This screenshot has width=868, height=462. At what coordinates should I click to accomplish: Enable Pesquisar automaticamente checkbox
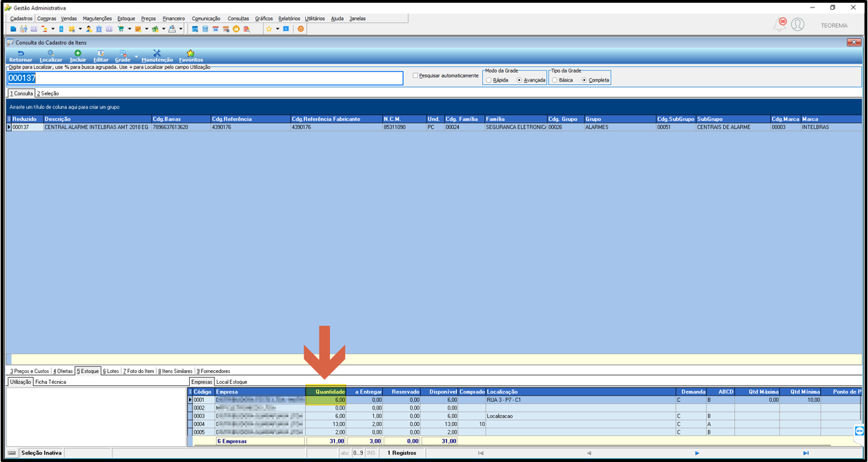point(415,75)
